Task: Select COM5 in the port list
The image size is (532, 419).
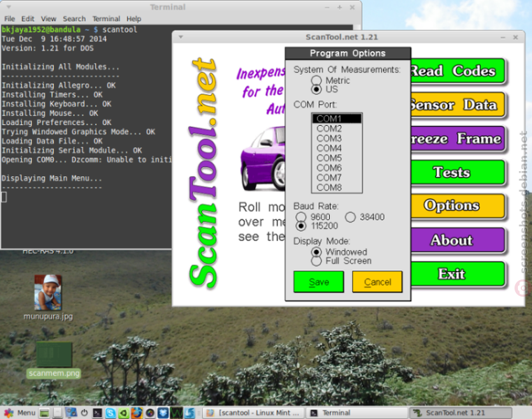Action: 337,158
